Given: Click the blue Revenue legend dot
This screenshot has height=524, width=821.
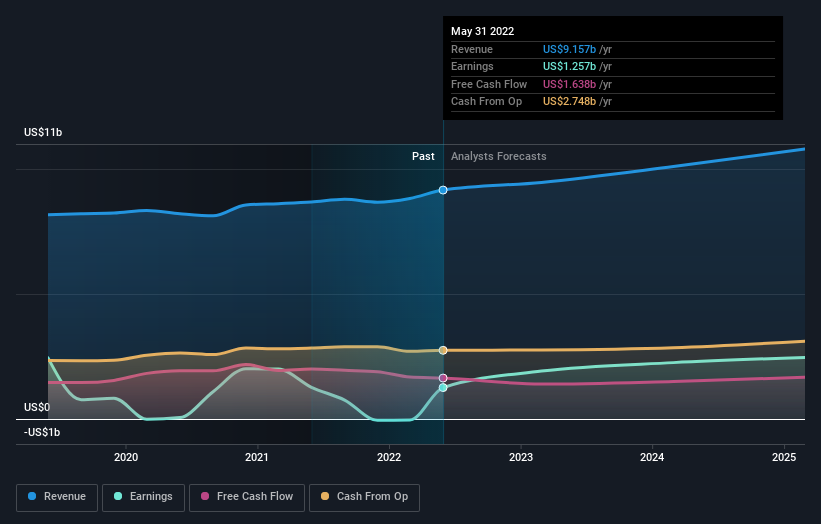Looking at the screenshot, I should [x=32, y=496].
